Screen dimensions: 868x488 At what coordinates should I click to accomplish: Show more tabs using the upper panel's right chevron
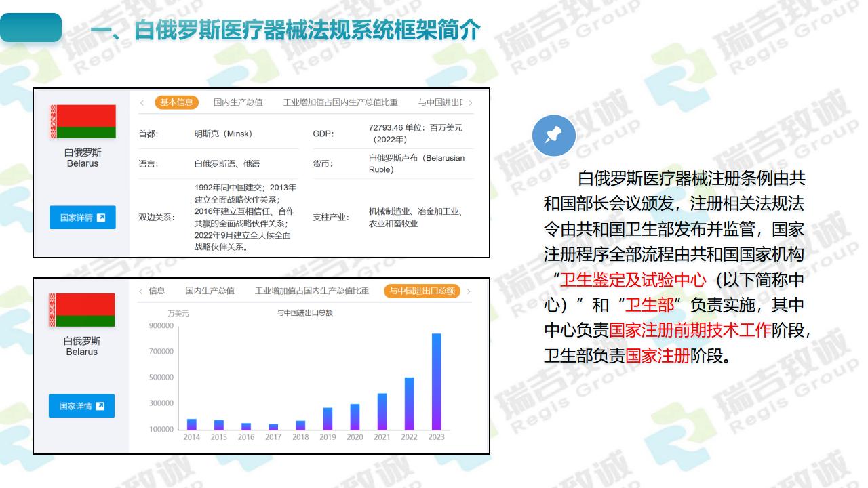[471, 103]
